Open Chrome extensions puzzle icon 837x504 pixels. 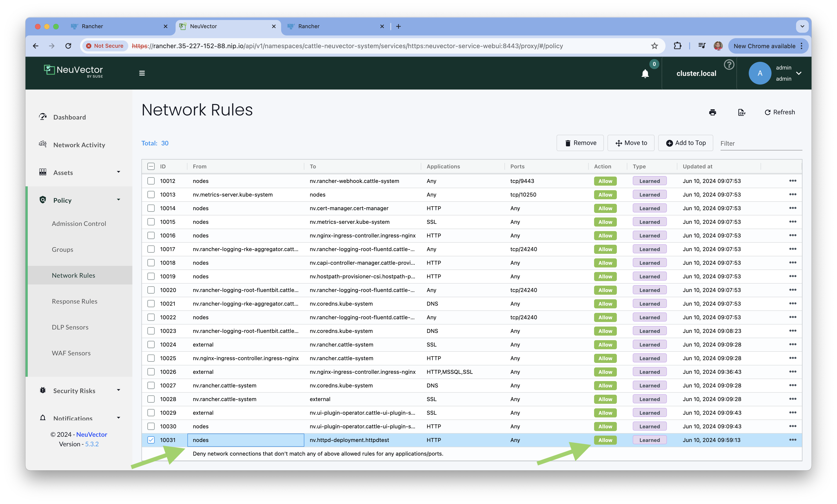677,46
